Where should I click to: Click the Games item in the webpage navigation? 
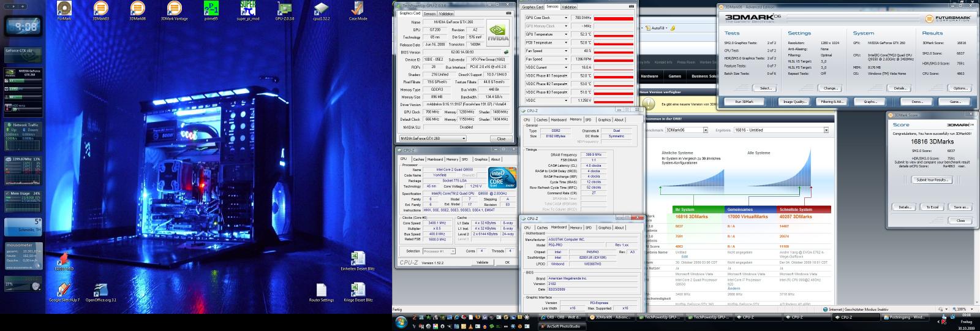674,77
